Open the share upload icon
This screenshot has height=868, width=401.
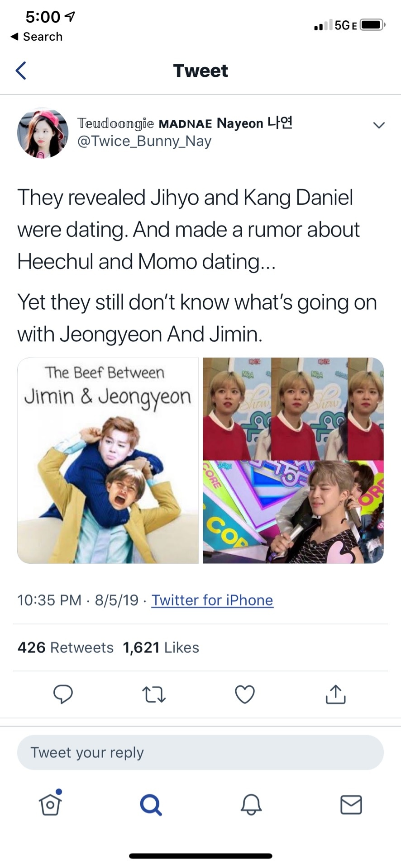[335, 694]
